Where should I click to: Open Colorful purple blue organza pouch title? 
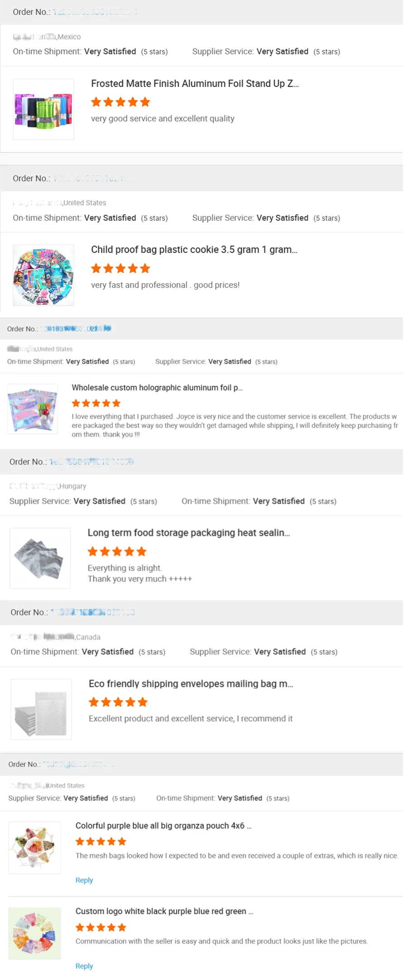coord(163,826)
